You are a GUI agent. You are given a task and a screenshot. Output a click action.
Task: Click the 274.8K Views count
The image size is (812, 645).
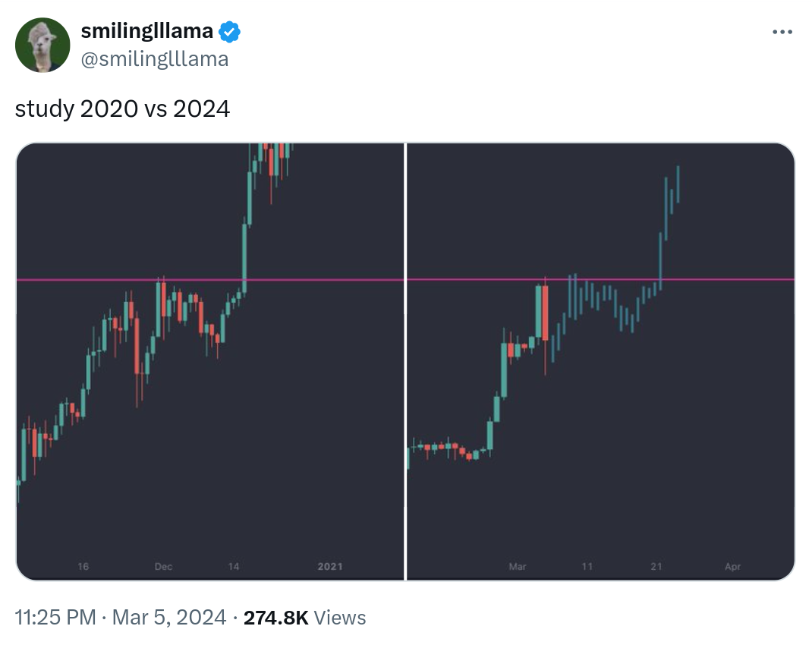[x=304, y=618]
